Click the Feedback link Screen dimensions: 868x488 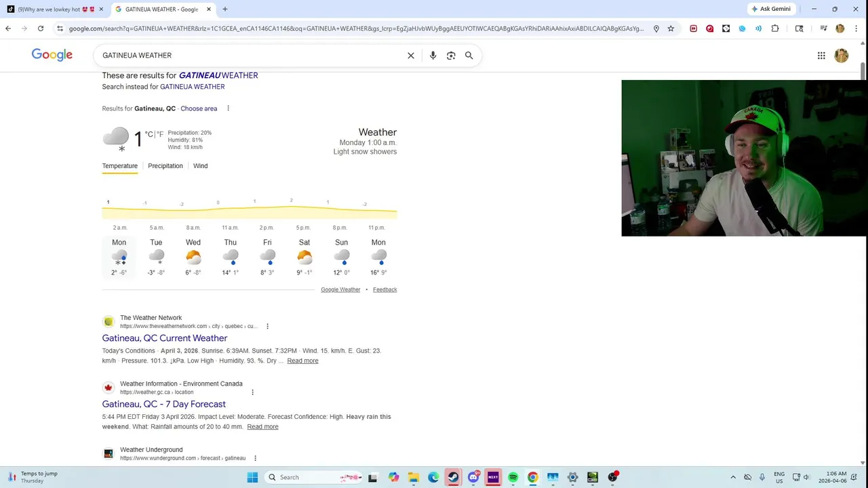tap(384, 289)
